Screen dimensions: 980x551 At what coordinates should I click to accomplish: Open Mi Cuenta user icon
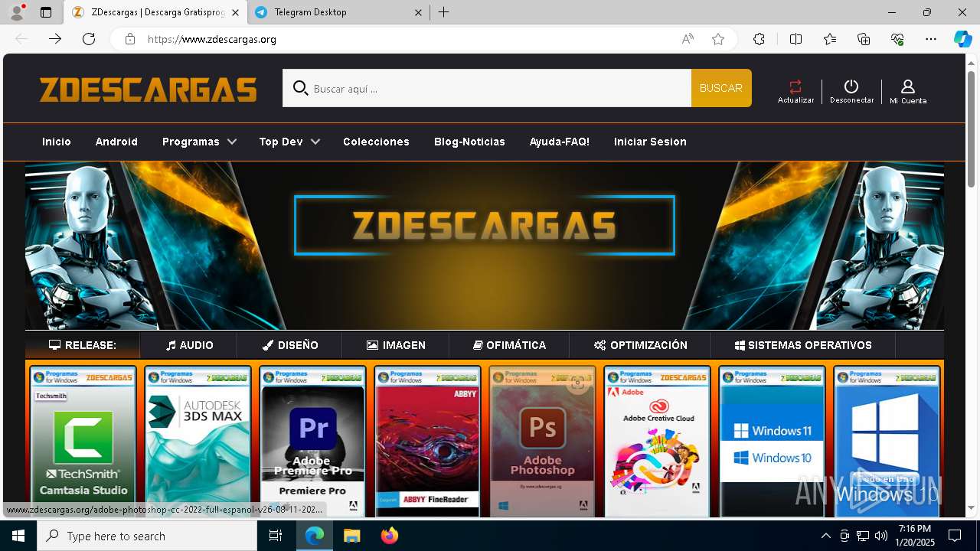pyautogui.click(x=908, y=86)
